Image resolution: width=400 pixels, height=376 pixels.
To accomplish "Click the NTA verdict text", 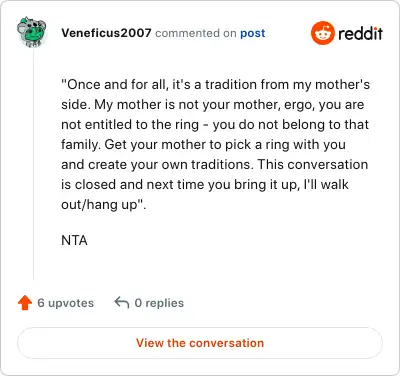I will click(74, 240).
